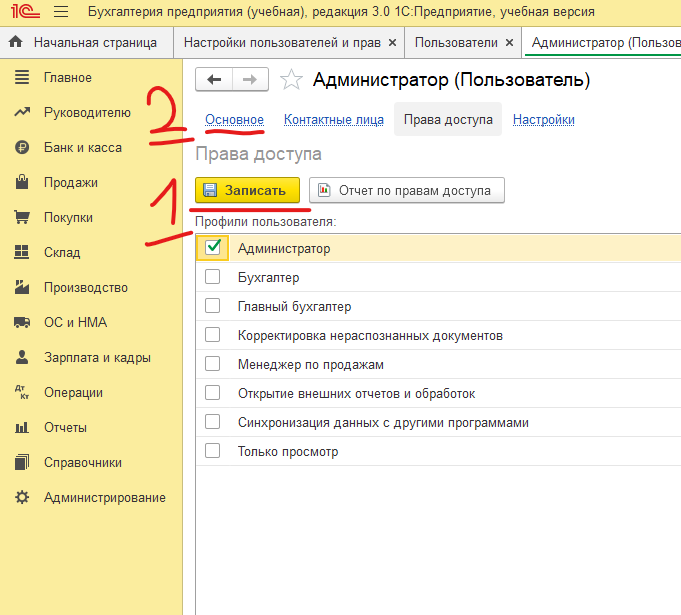Open the Основное link
The height and width of the screenshot is (615, 681).
(x=235, y=119)
